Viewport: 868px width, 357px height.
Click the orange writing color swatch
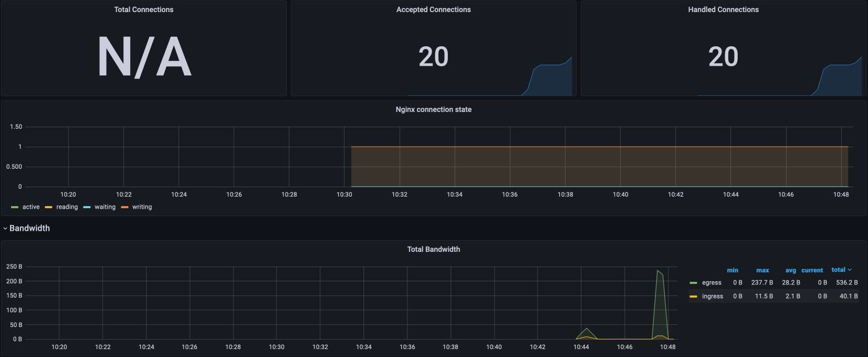pos(125,207)
